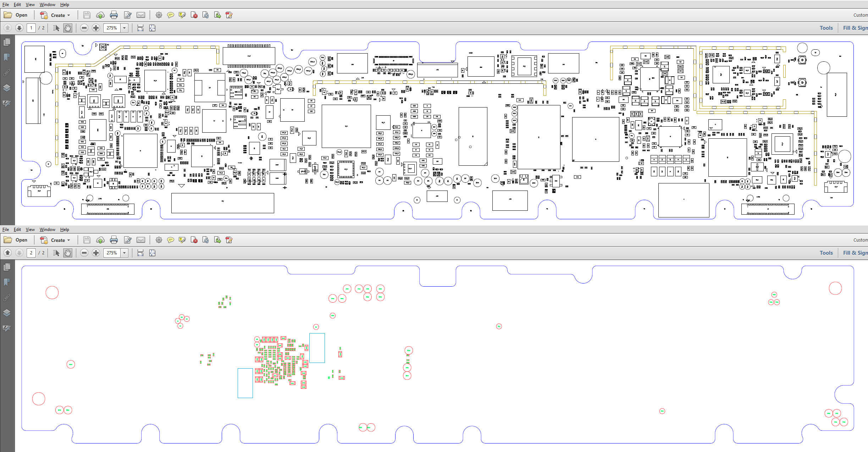The image size is (868, 452).
Task: Select highlight text tool in page 2 window
Action: pyautogui.click(x=182, y=240)
